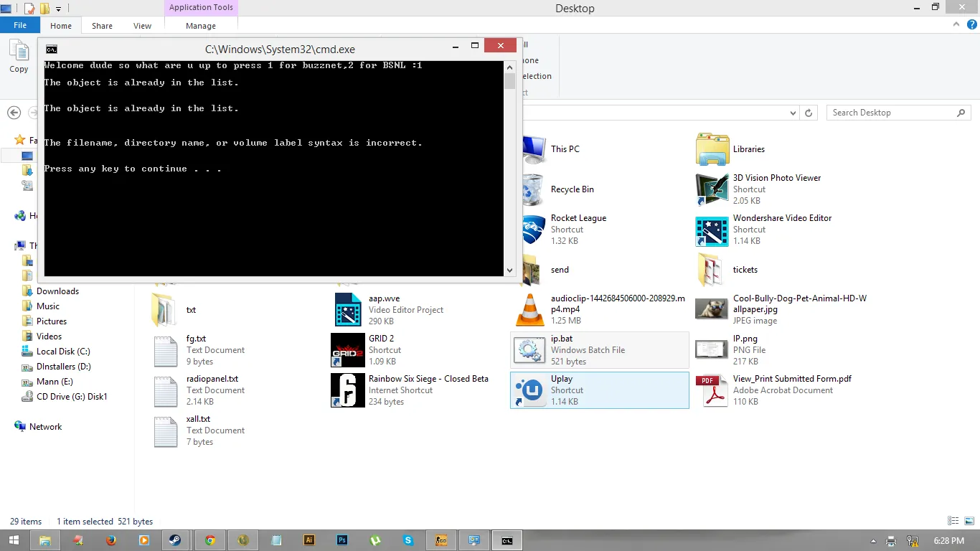Viewport: 980px width, 551px height.
Task: Open the Windows Start button
Action: 14,540
